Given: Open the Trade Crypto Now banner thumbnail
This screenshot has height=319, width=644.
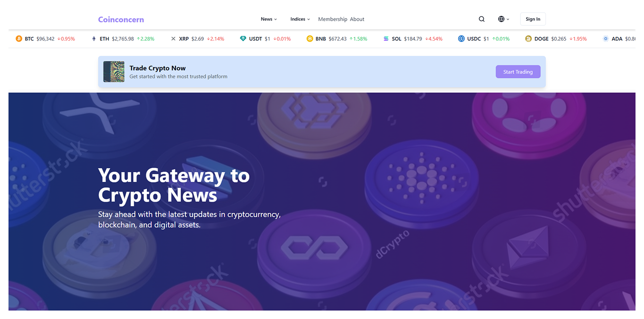Looking at the screenshot, I should (114, 72).
